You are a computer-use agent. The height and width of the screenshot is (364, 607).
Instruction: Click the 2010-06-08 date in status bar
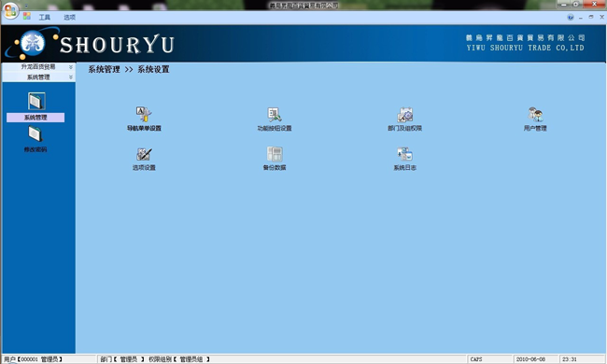coord(530,359)
